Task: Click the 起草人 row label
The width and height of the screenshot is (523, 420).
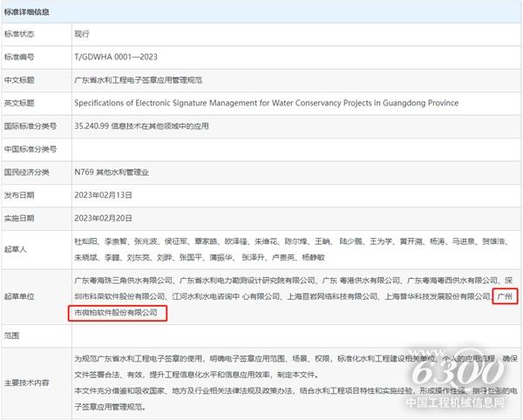Action: pos(17,249)
